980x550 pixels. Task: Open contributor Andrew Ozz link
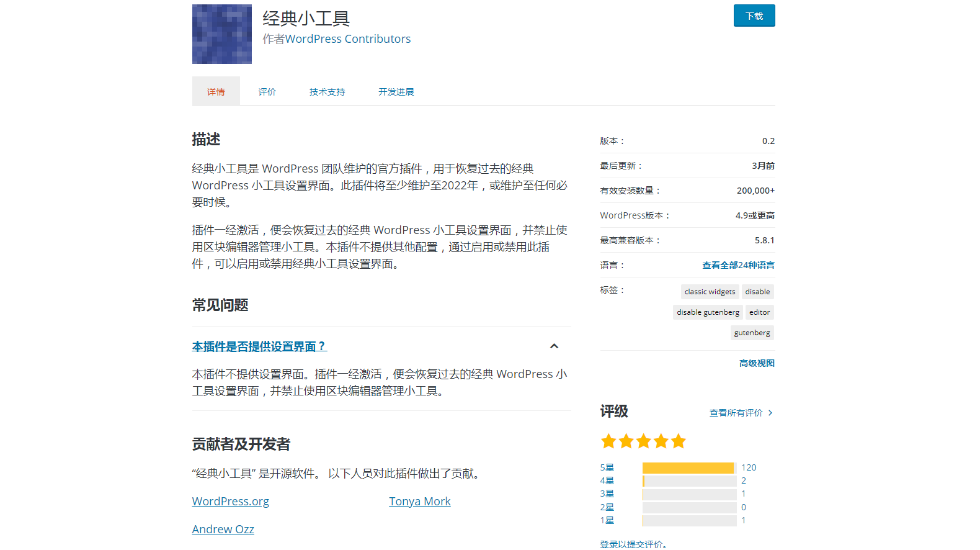point(223,530)
